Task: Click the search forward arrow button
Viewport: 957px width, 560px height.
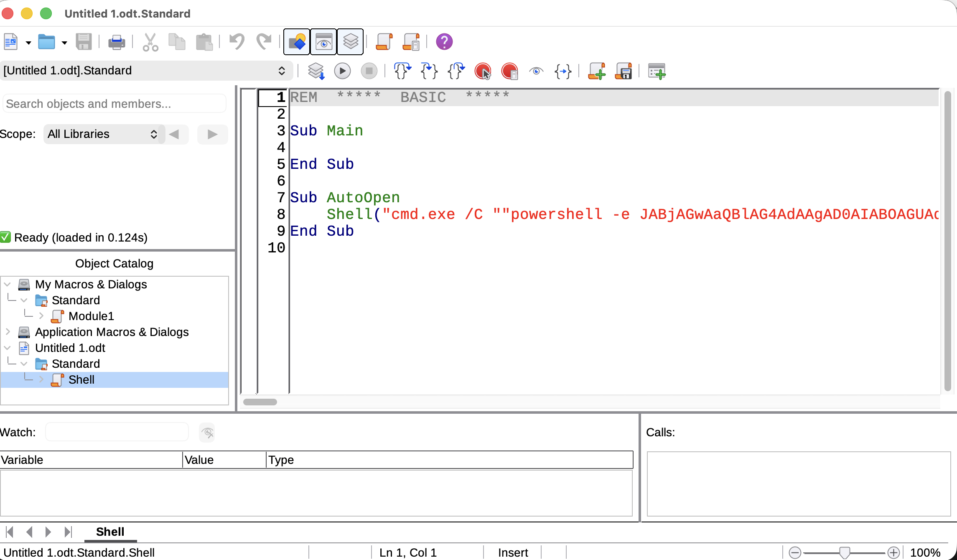Action: pyautogui.click(x=212, y=134)
